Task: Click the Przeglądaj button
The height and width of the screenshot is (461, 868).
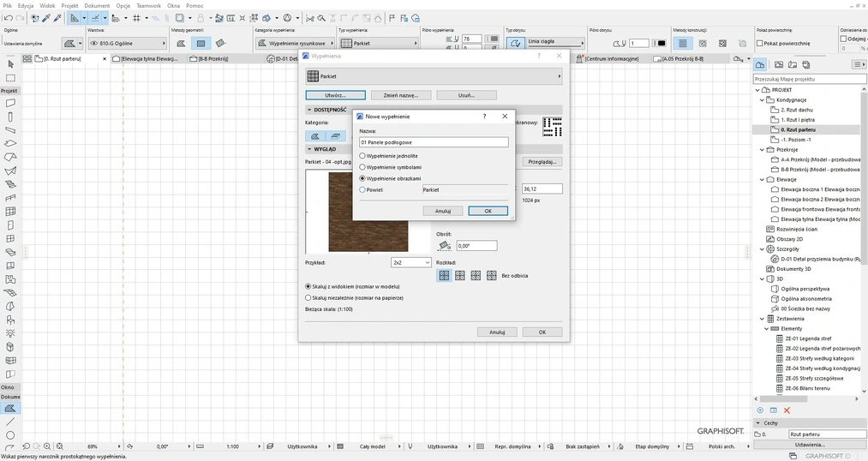Action: [x=542, y=162]
